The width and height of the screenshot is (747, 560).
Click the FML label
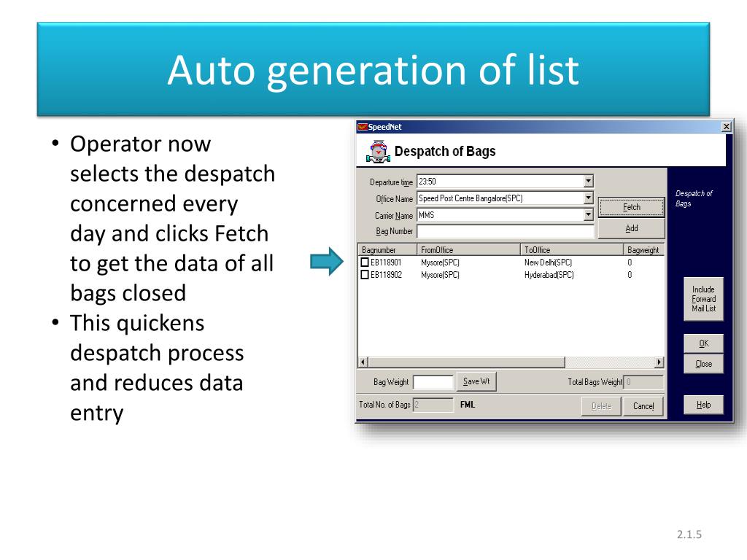coord(468,405)
